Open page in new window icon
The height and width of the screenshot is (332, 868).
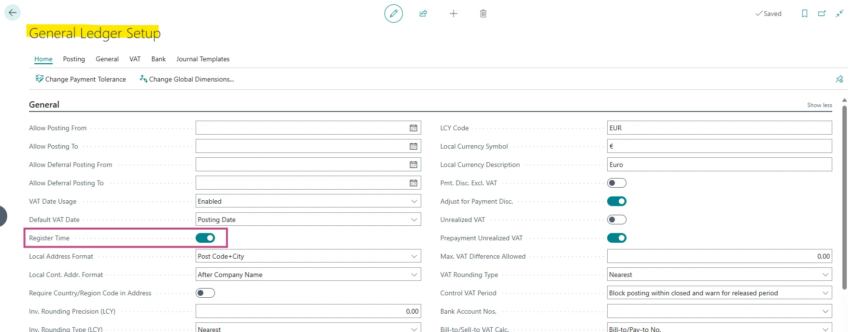[x=822, y=14]
